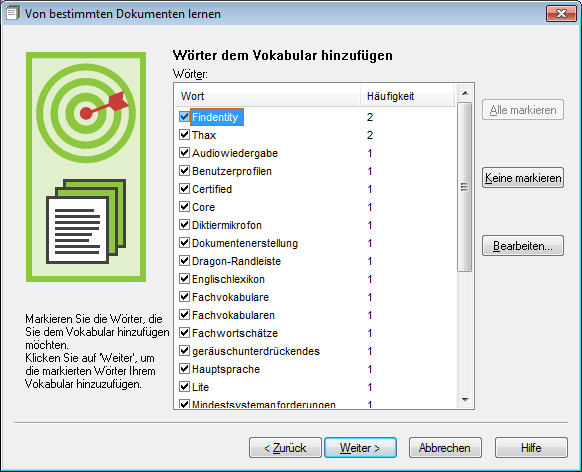Uncheck the Hauptsprache checkbox
Screen dimensions: 582x472
184,369
